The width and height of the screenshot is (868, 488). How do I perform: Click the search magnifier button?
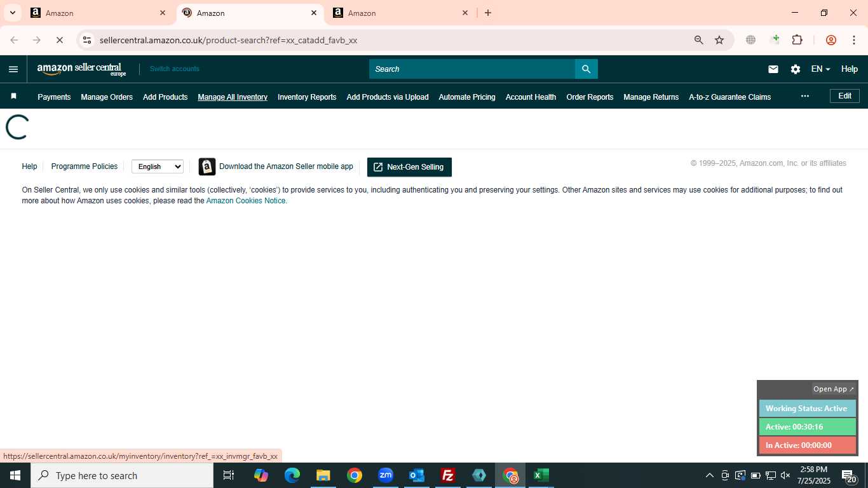coord(587,69)
